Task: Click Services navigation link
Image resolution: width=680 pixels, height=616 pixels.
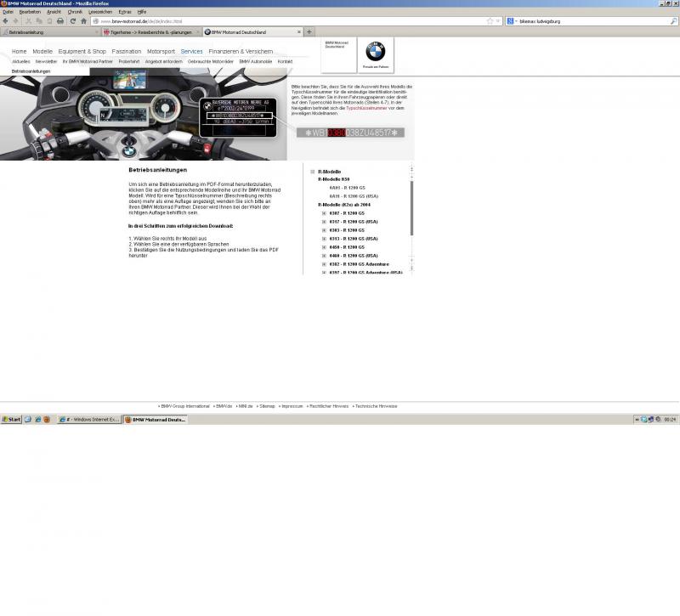Action: click(192, 51)
